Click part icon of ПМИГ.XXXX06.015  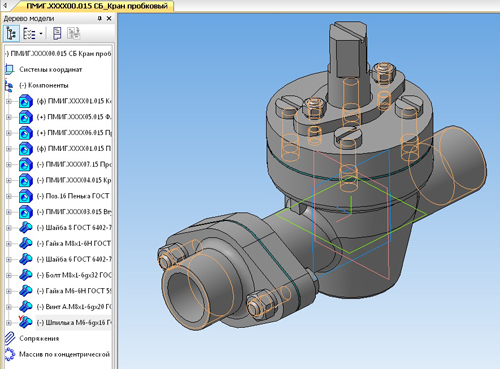(x=26, y=133)
